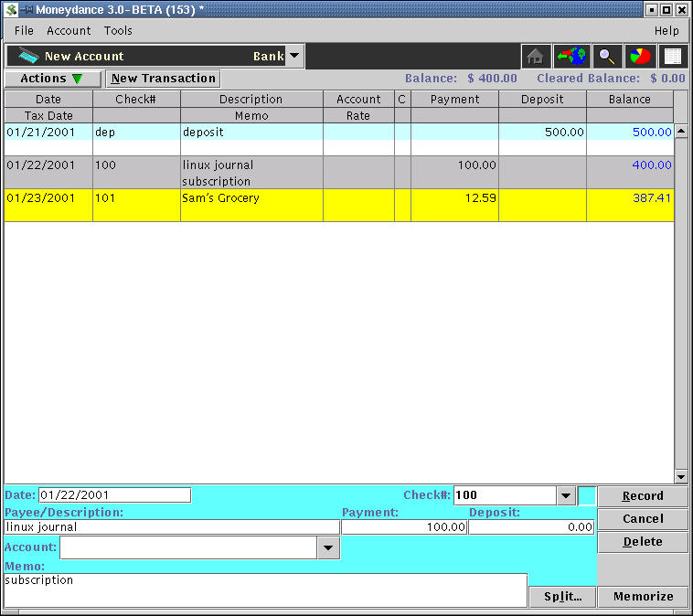
Task: Click the register's vertical scrollbar down arrow
Action: [680, 476]
